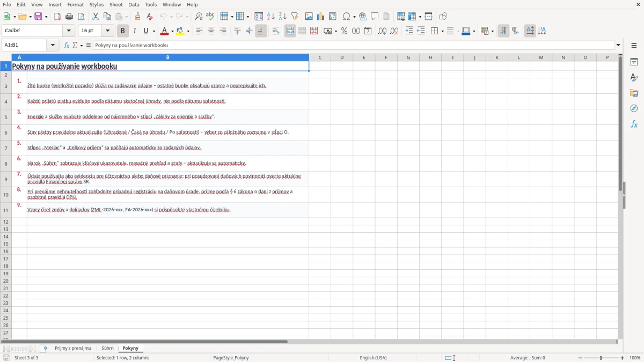Apply yellow Background Color swatch
This screenshot has width=644, height=362.
pyautogui.click(x=180, y=31)
